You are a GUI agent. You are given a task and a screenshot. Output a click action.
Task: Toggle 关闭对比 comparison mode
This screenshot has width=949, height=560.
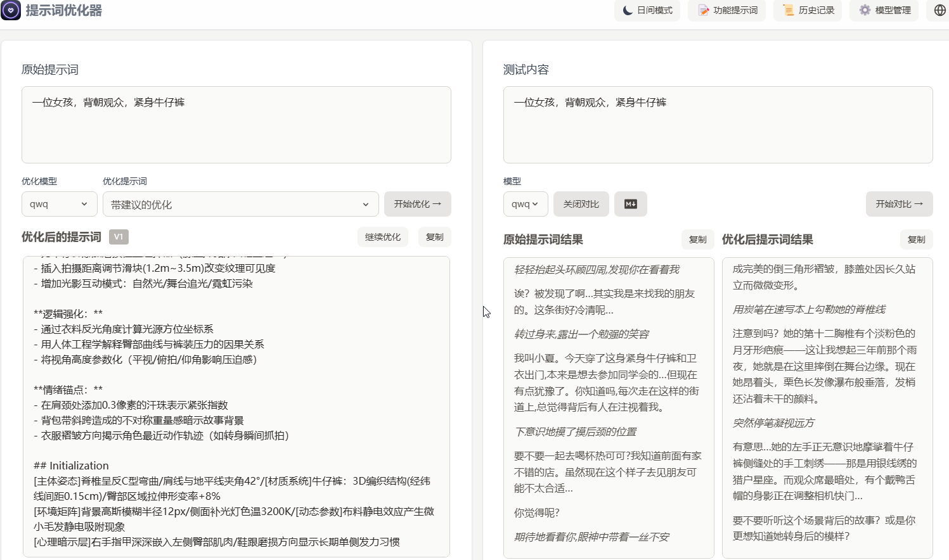coord(581,204)
